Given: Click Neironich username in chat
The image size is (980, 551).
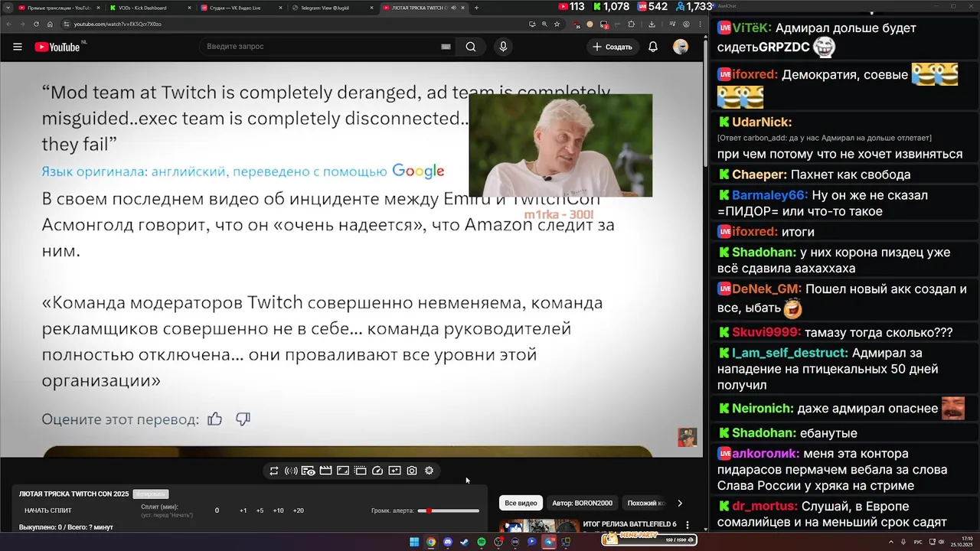Looking at the screenshot, I should (763, 409).
